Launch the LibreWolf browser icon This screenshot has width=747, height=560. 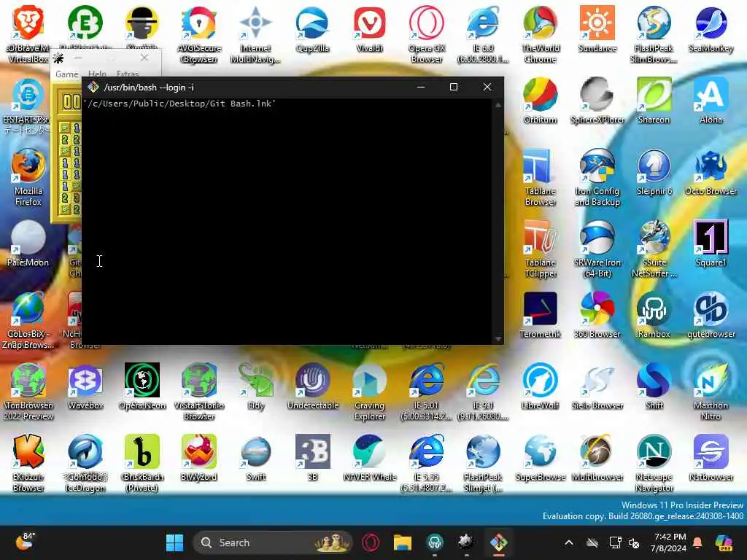(x=541, y=386)
